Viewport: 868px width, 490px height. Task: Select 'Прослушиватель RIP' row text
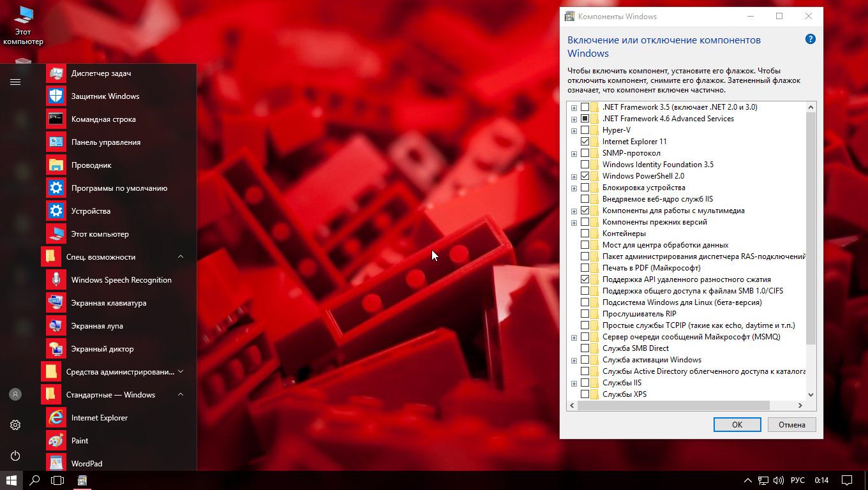639,314
